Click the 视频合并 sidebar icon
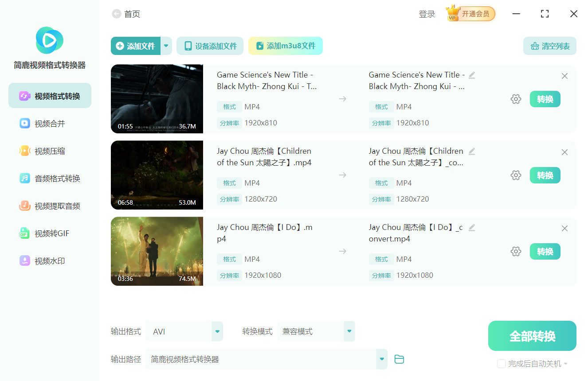 [24, 123]
